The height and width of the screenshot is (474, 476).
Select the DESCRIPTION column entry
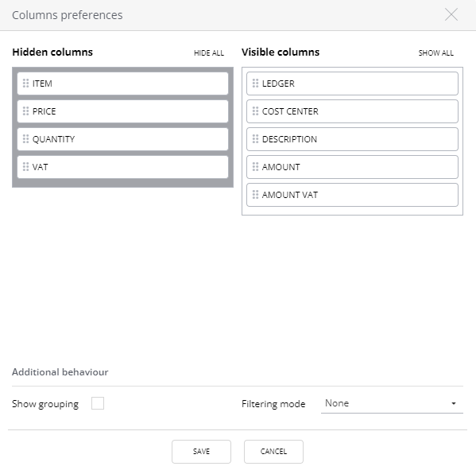pos(352,139)
